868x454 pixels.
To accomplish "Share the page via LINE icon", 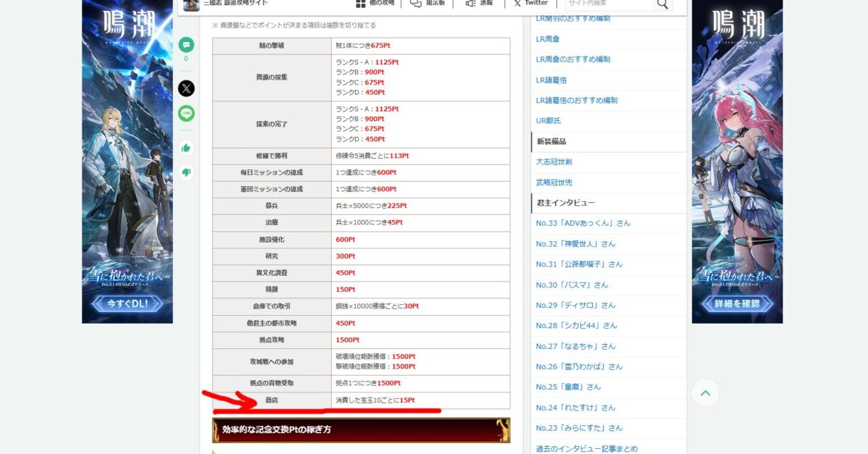I will click(187, 114).
